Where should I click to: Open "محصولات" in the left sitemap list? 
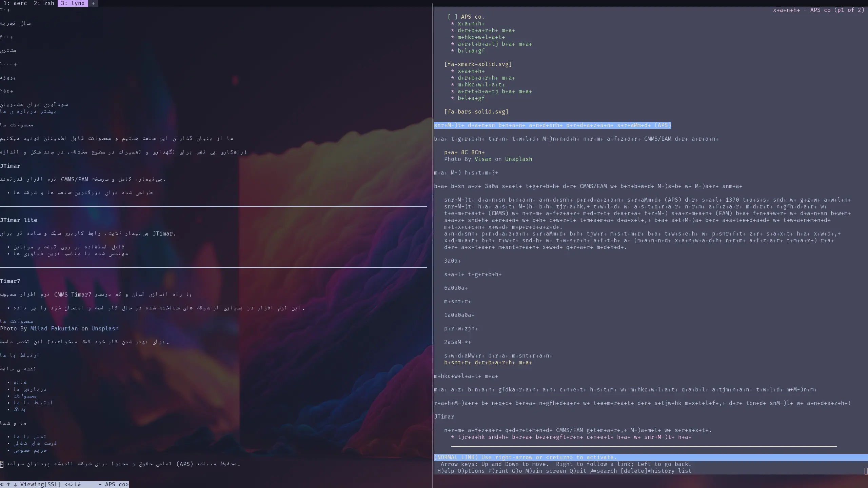[x=25, y=396]
